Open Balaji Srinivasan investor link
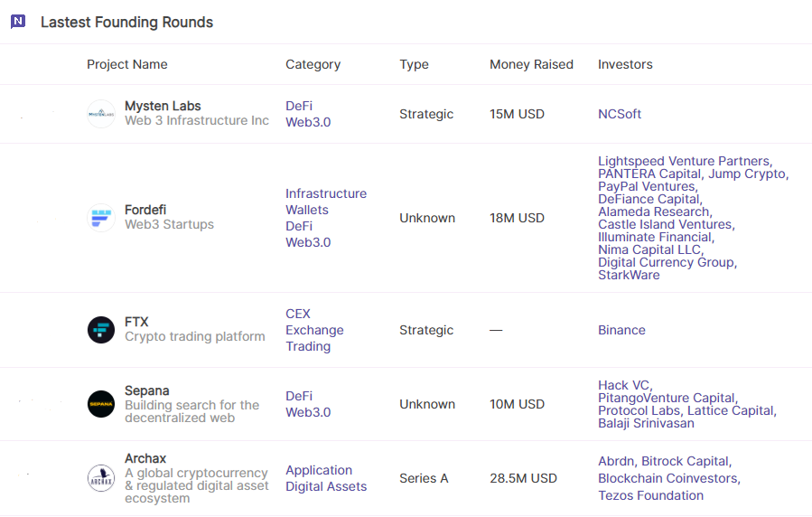 pos(646,423)
